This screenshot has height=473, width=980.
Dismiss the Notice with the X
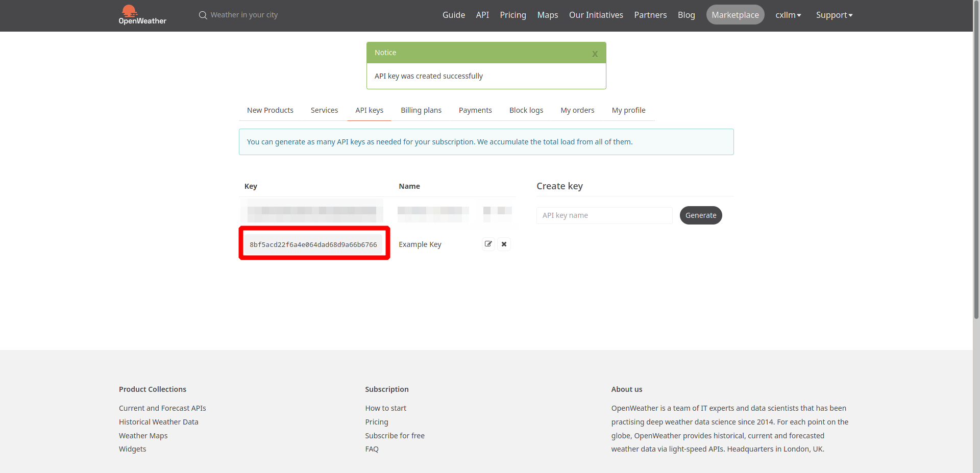click(x=595, y=54)
